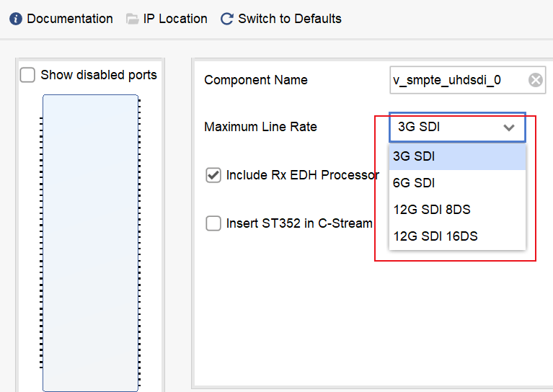The width and height of the screenshot is (553, 392).
Task: Uncheck Include Rx EDH Processor
Action: click(x=213, y=175)
